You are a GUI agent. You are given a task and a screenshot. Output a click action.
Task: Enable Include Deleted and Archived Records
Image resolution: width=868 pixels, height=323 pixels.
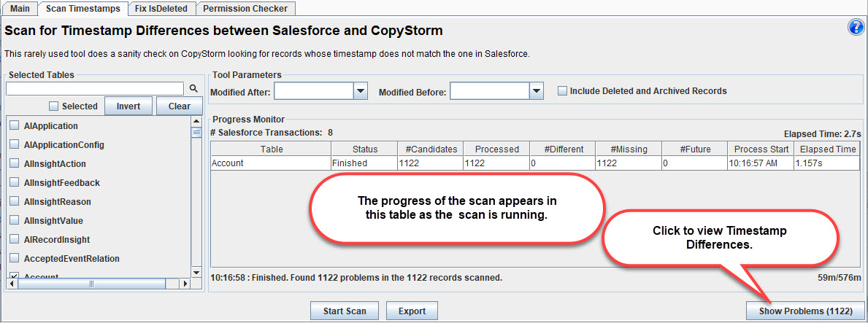click(562, 90)
